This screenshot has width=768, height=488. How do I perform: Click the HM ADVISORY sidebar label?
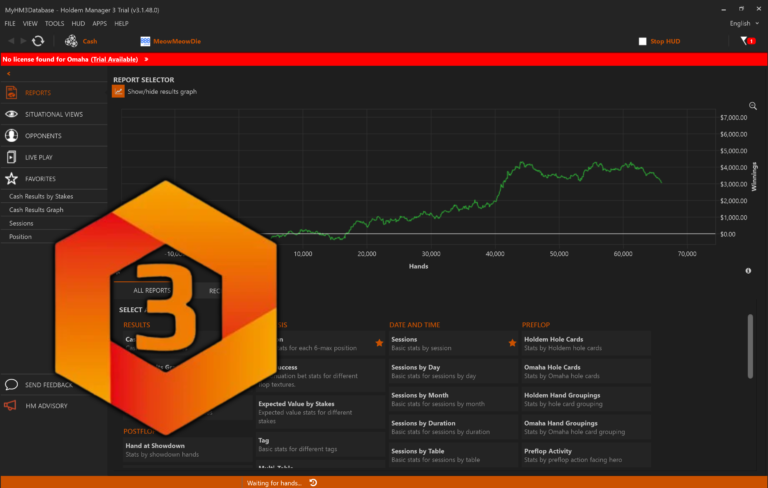[47, 406]
